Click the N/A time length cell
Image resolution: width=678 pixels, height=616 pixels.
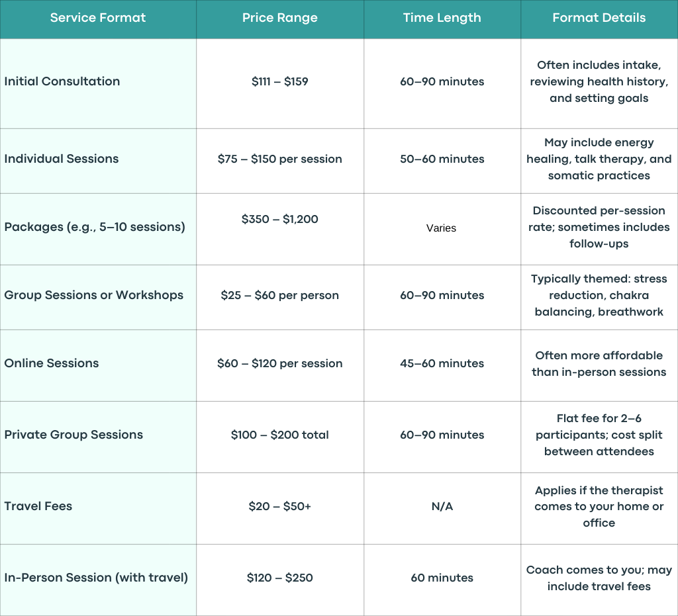click(442, 506)
